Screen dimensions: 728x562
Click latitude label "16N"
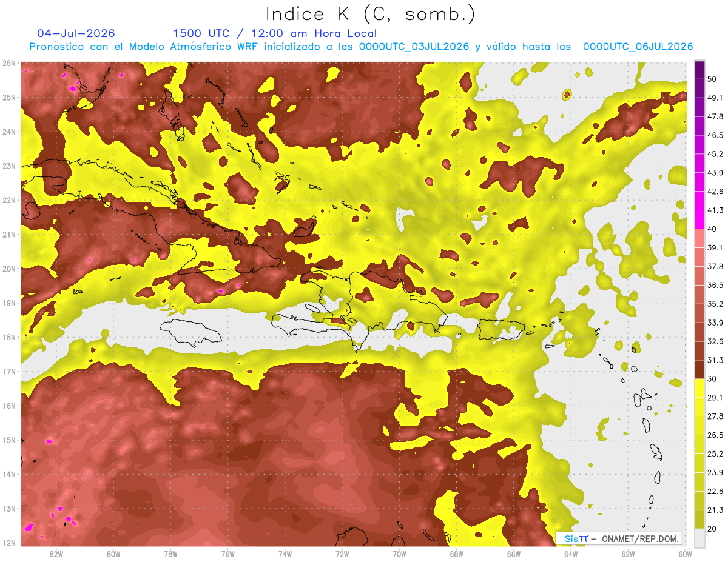[x=9, y=406]
